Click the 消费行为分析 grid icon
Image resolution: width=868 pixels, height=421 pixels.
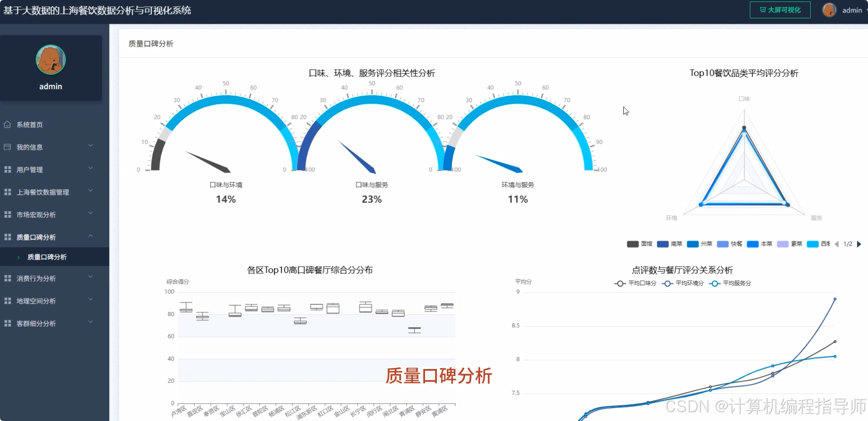7,278
